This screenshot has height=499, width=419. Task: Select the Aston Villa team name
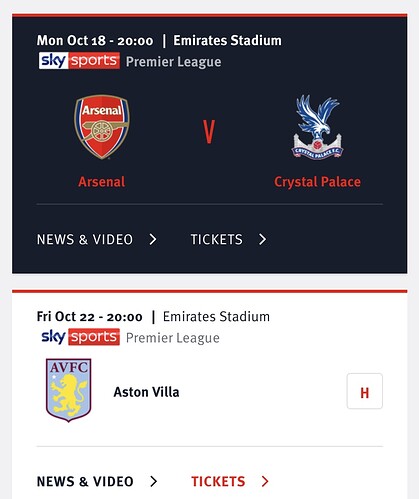(146, 392)
